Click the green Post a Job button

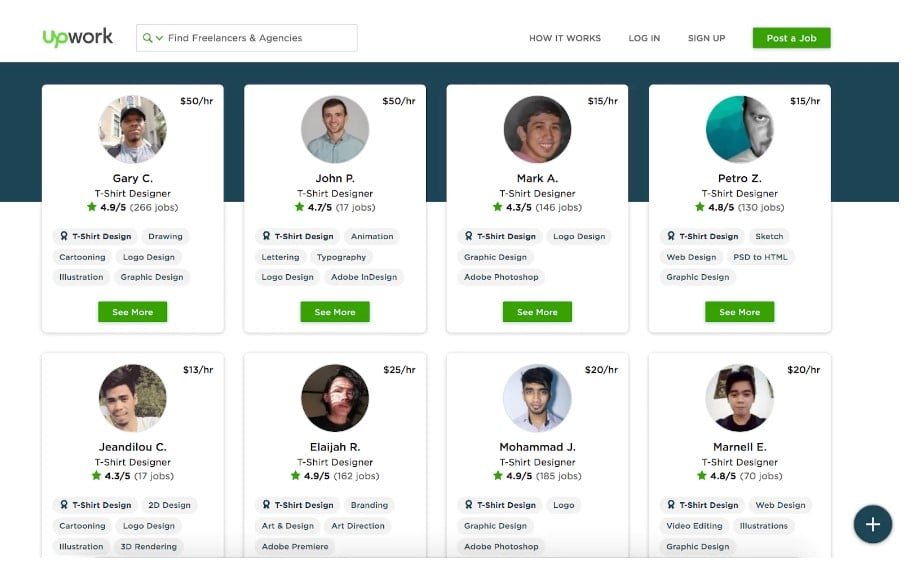[x=791, y=38]
